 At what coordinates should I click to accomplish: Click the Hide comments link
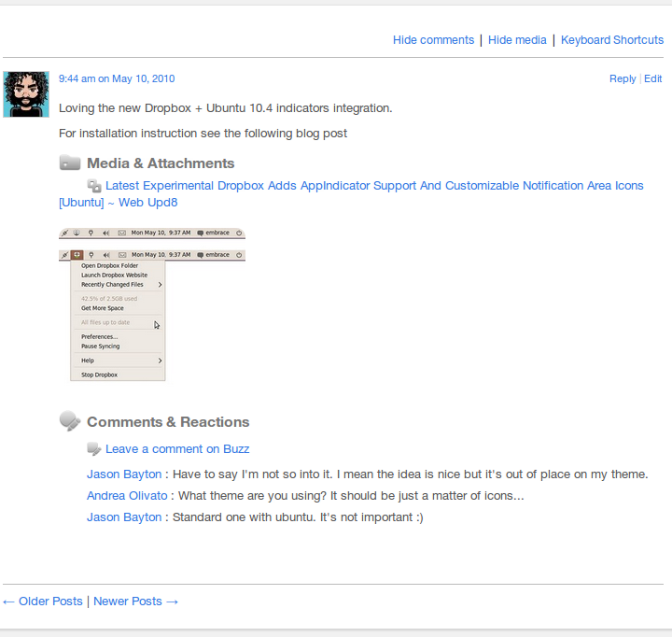click(x=433, y=40)
